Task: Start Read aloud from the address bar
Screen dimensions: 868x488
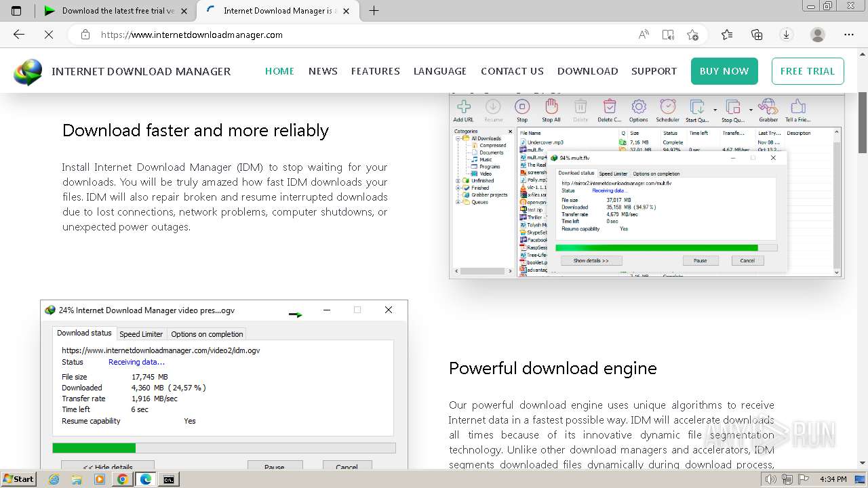Action: click(x=644, y=35)
